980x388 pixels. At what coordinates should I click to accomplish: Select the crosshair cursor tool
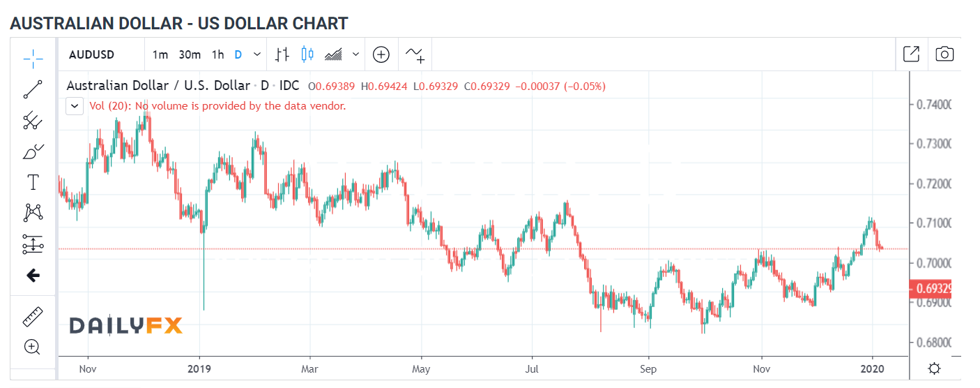coord(33,58)
